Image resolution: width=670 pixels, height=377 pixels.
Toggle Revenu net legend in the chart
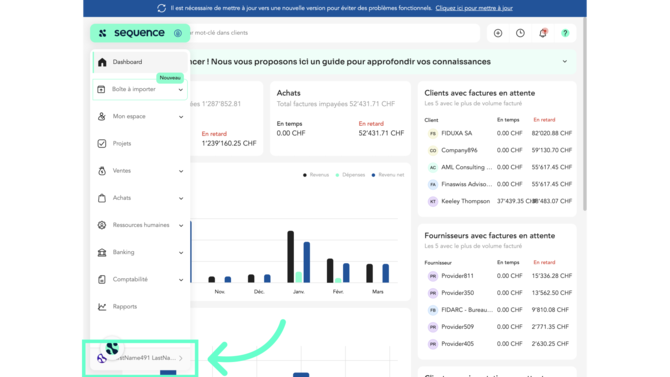[388, 175]
